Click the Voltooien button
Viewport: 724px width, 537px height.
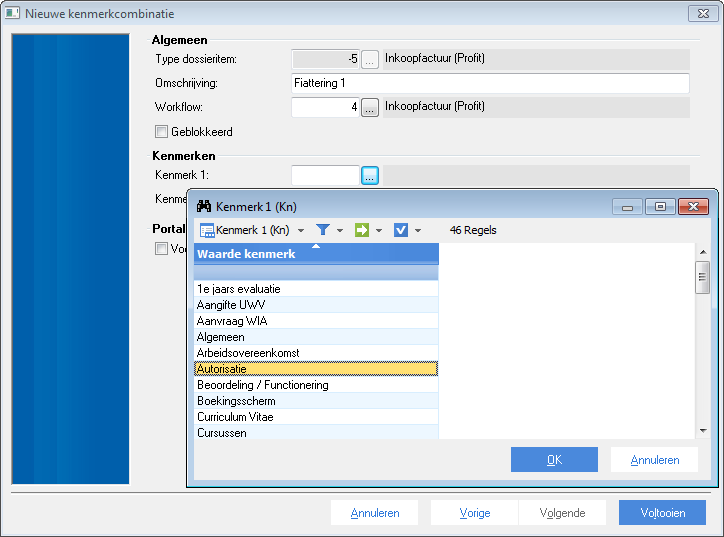coord(662,513)
